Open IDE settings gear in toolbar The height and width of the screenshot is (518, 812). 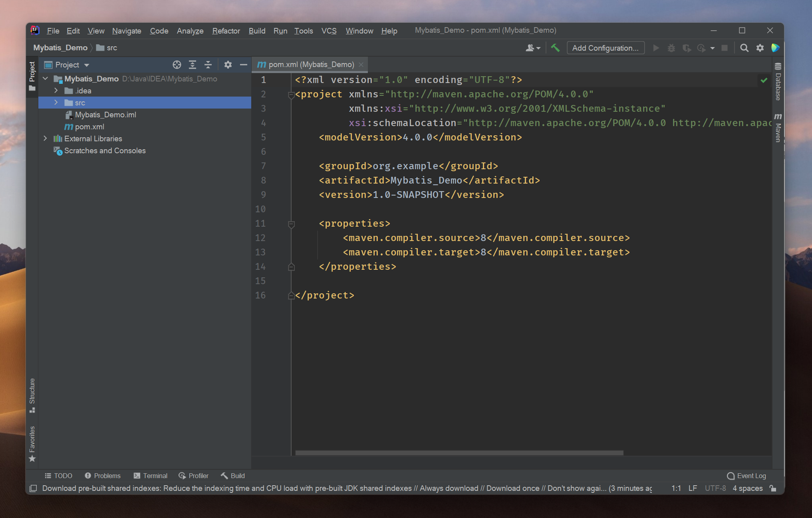[x=760, y=48]
